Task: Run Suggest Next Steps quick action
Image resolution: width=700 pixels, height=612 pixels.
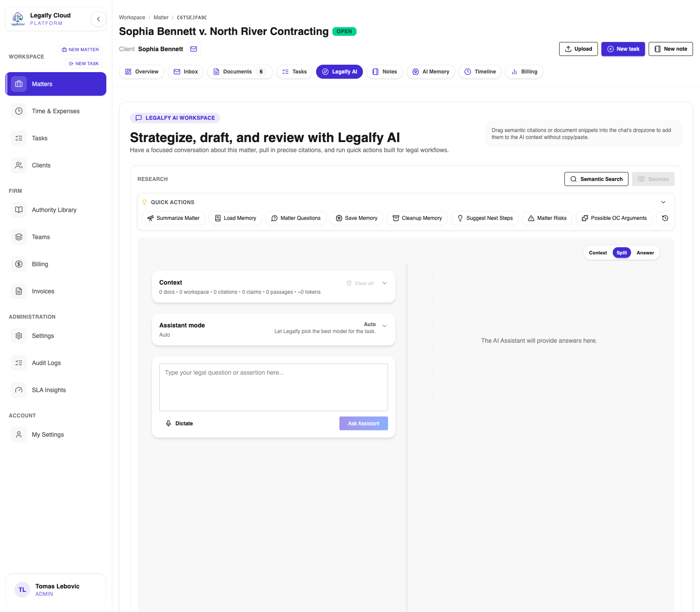Action: [485, 218]
